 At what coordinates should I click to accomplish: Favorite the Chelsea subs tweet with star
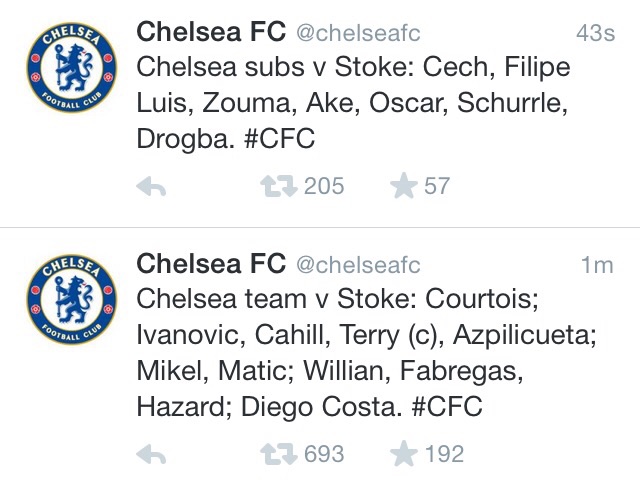[x=403, y=186]
